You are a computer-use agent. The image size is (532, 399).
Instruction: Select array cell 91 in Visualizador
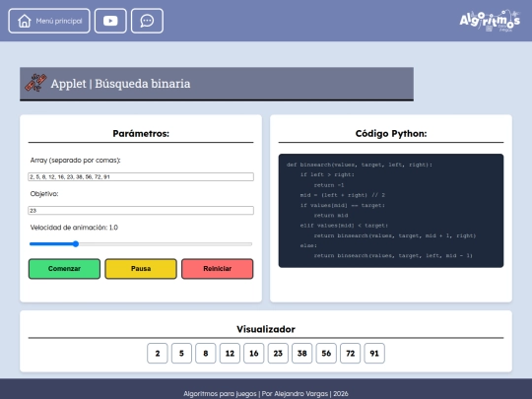[374, 354]
